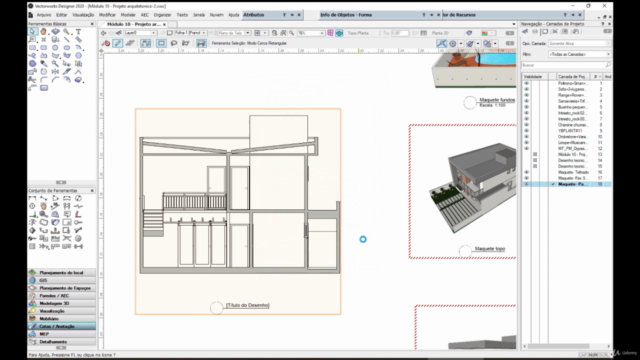Viewport: 640px width, 360px height.
Task: Select the Pan hand tool
Action: (x=44, y=31)
